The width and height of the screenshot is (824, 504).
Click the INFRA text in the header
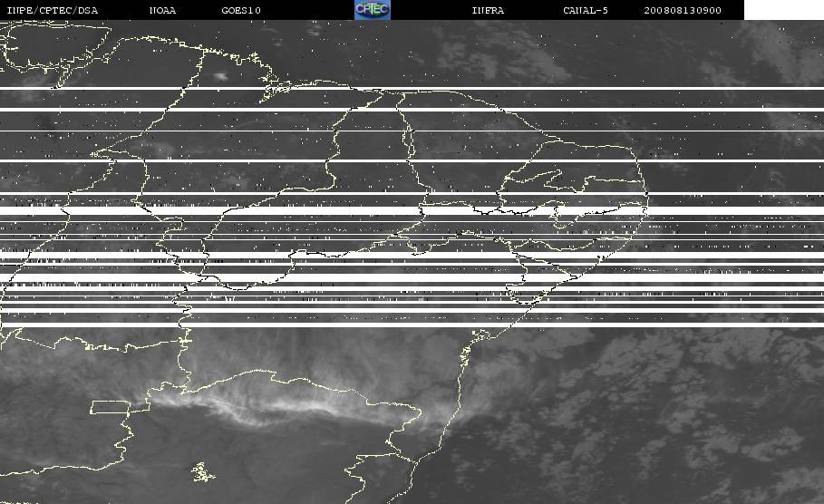click(x=488, y=10)
